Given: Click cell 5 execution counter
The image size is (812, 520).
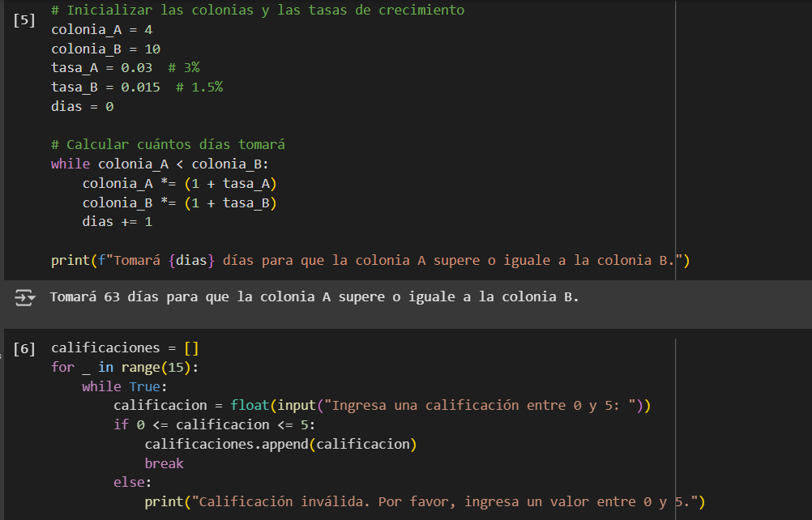Looking at the screenshot, I should coord(24,20).
